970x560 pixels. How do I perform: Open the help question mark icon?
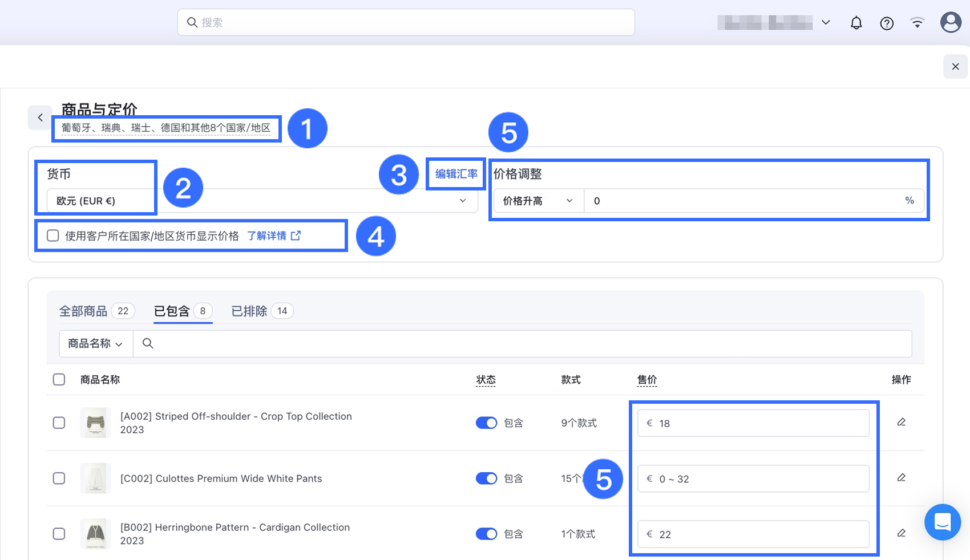[x=887, y=23]
